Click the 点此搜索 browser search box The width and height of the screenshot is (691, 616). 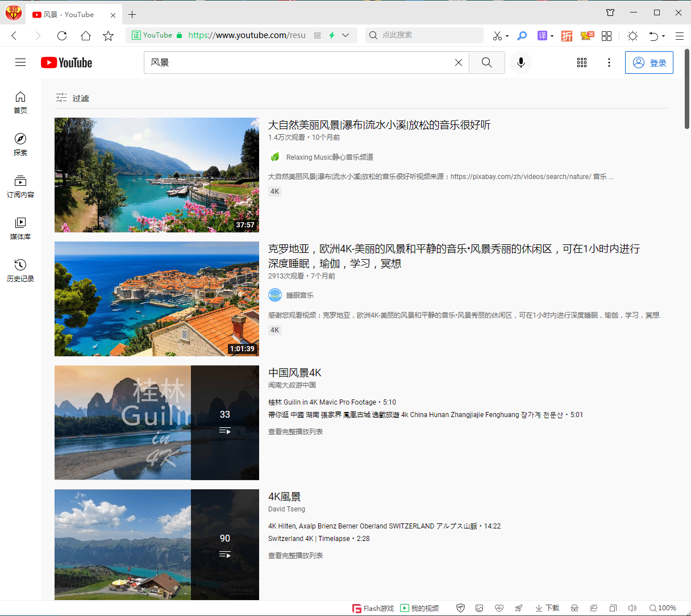[424, 35]
